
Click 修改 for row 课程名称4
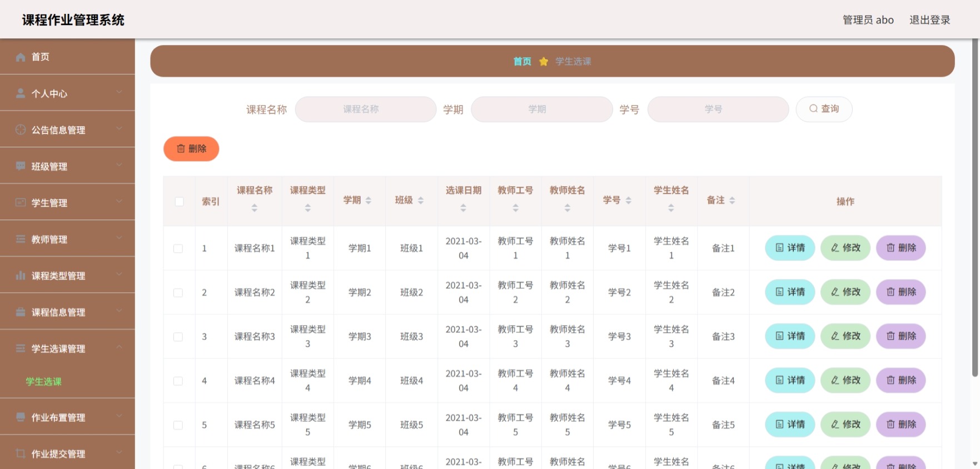845,380
